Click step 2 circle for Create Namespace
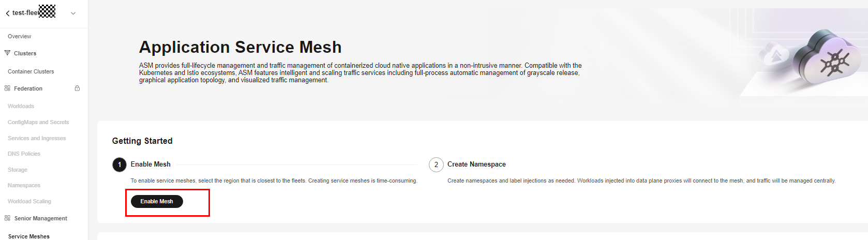Screen dimensions: 868x240 tap(436, 164)
